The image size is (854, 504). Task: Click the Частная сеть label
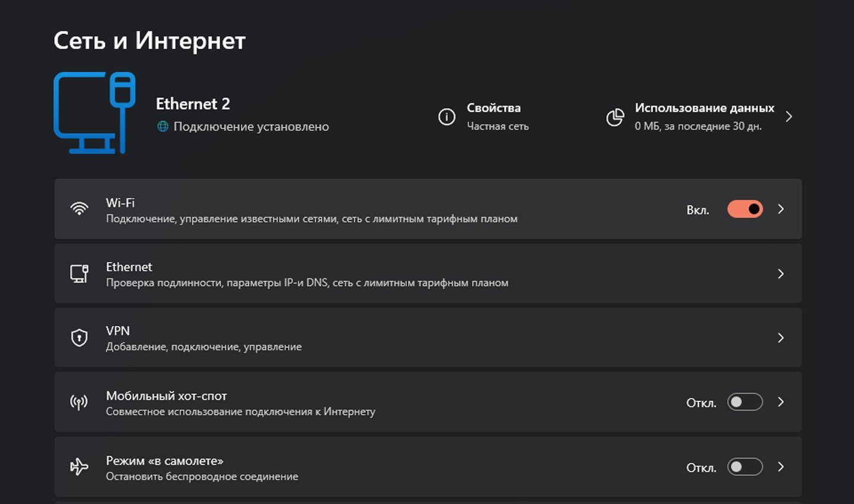coord(498,126)
